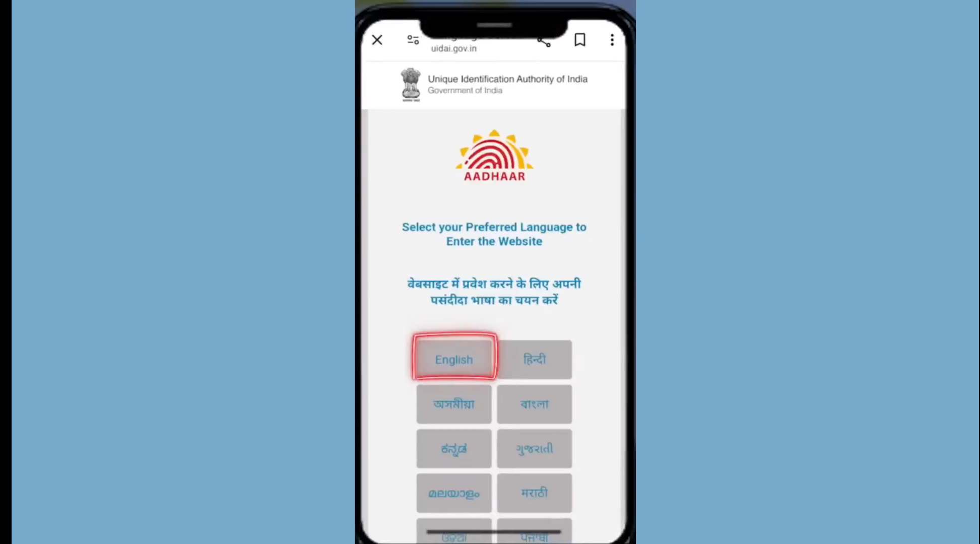980x544 pixels.
Task: Select the ਪੰਜਾਬੀ language button
Action: [534, 532]
